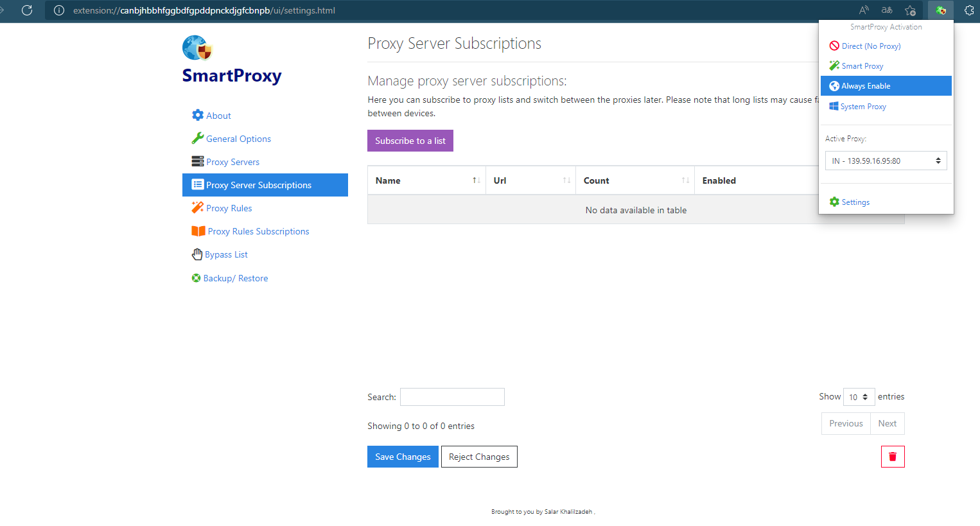
Task: Click the Proxy Servers server-stack icon
Action: (198, 161)
